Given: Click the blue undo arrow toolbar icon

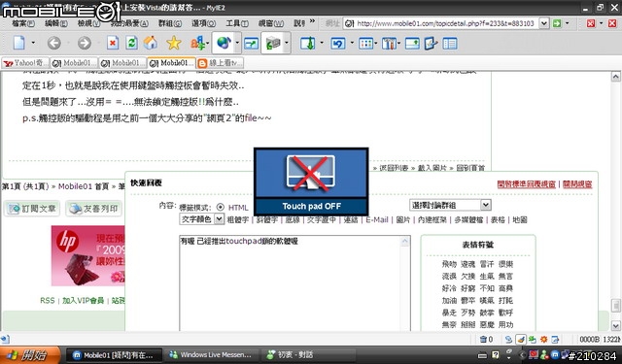Looking at the screenshot, I should pyautogui.click(x=338, y=43).
